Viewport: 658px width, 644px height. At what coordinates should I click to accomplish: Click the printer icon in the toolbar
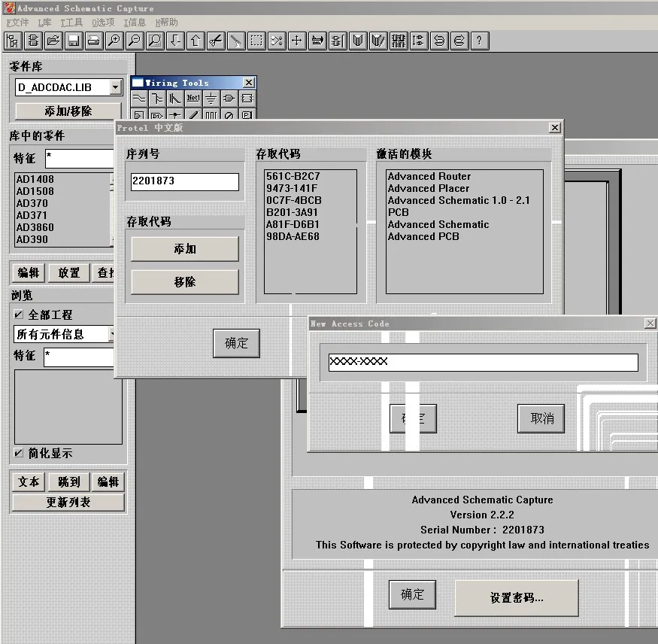coord(94,41)
